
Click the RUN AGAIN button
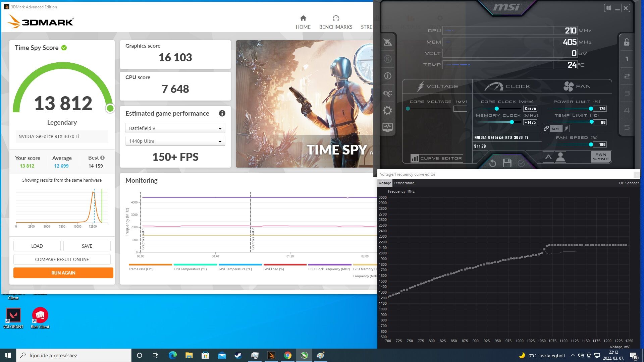coord(63,273)
